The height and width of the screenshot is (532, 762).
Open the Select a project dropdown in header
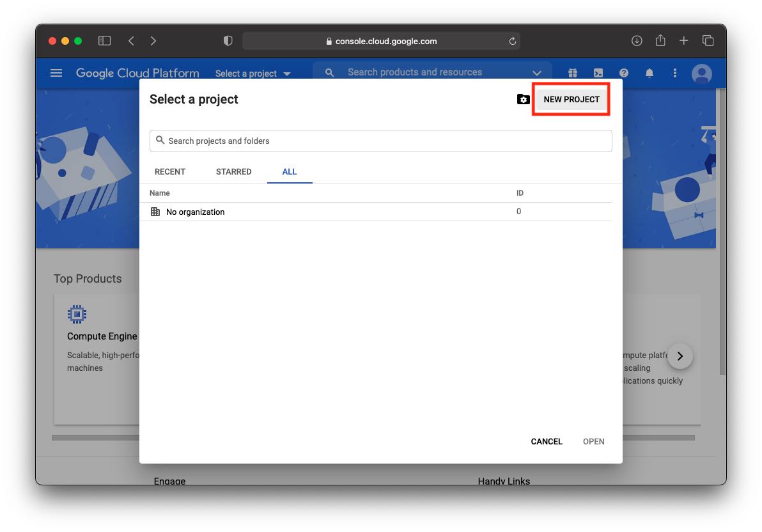[253, 74]
